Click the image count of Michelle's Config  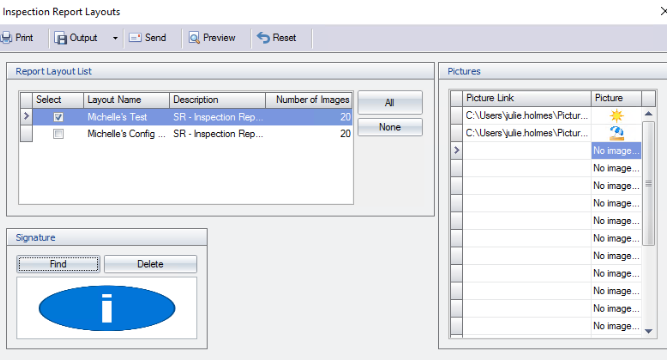[345, 134]
